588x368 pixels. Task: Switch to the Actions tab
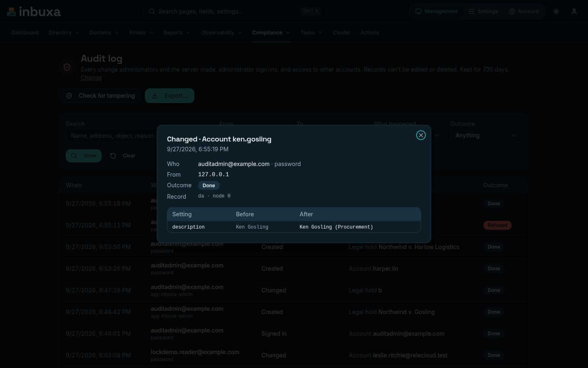coord(370,33)
